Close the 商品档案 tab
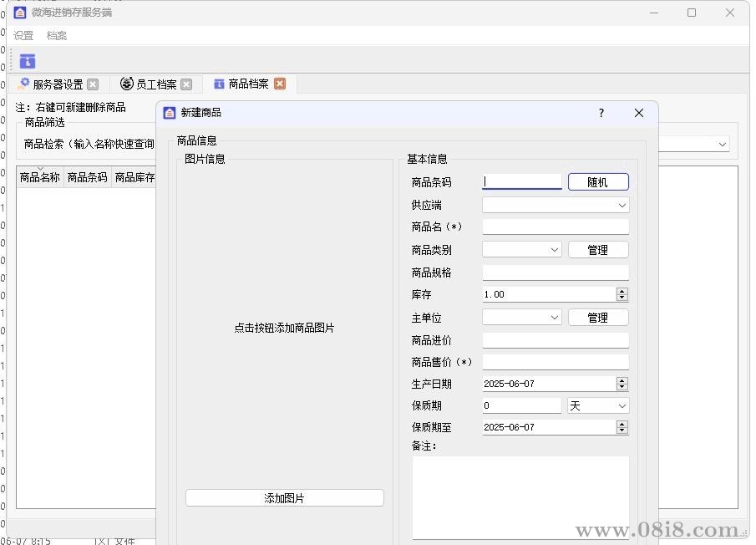Screen dimensions: 756x545 coord(280,84)
